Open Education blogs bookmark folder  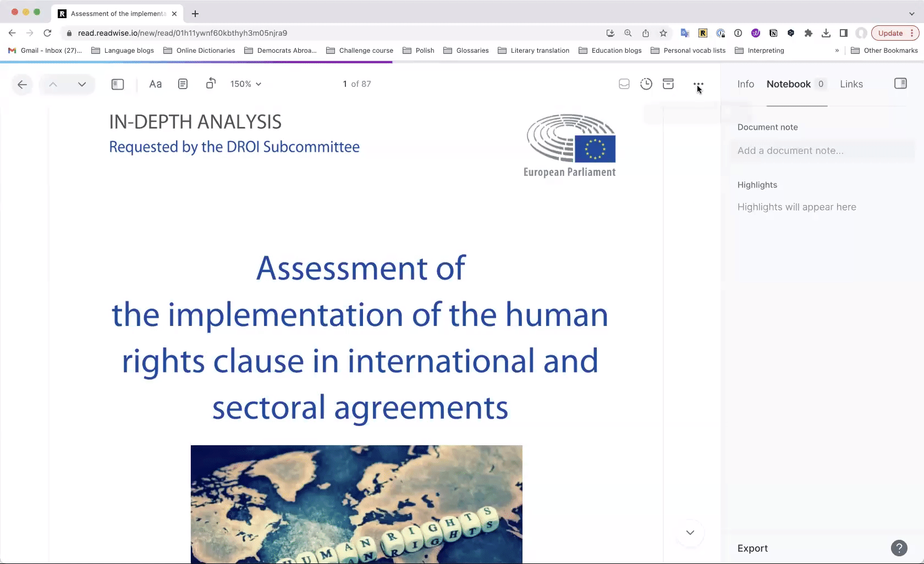point(610,51)
